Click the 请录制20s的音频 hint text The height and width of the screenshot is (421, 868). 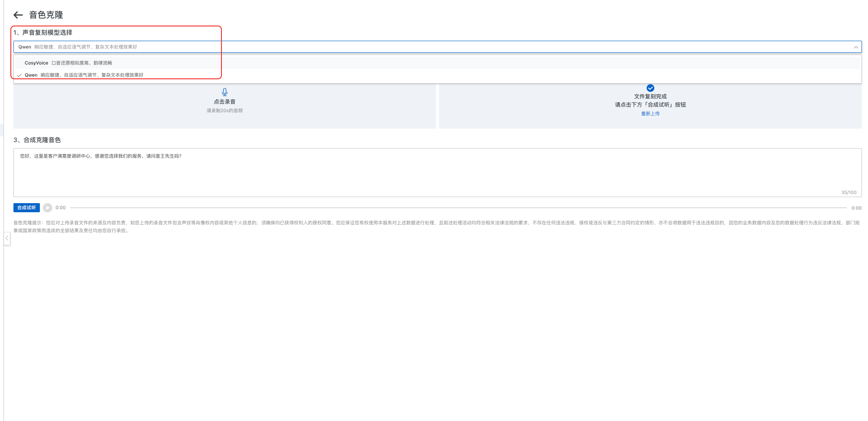pos(224,111)
